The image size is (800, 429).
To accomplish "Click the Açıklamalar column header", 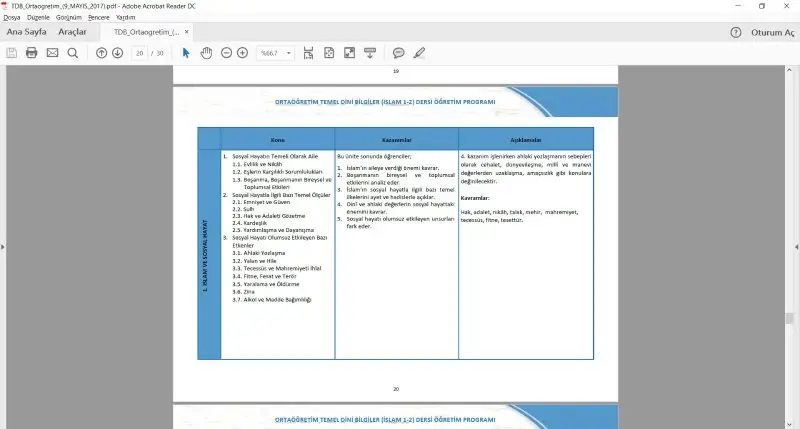I will (526, 139).
